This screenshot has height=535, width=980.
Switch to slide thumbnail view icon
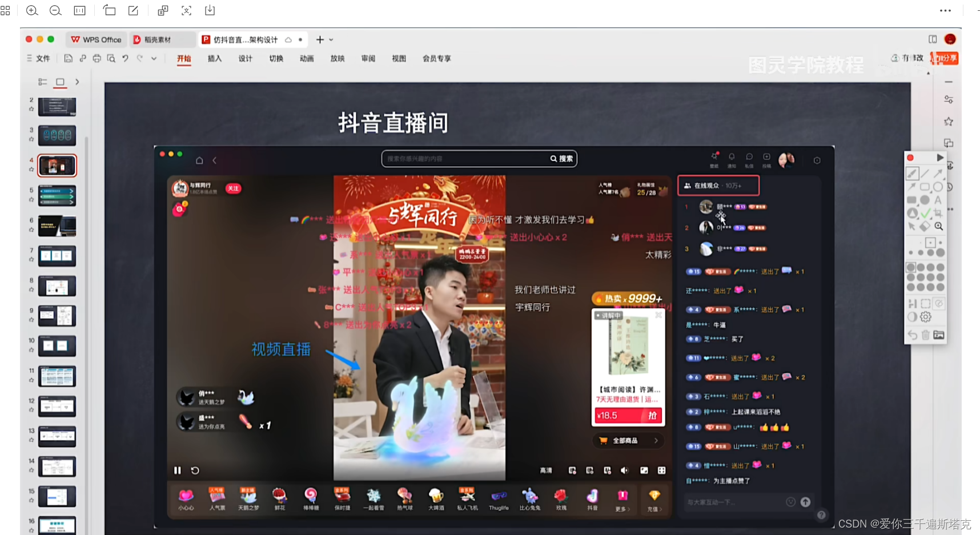(x=60, y=82)
